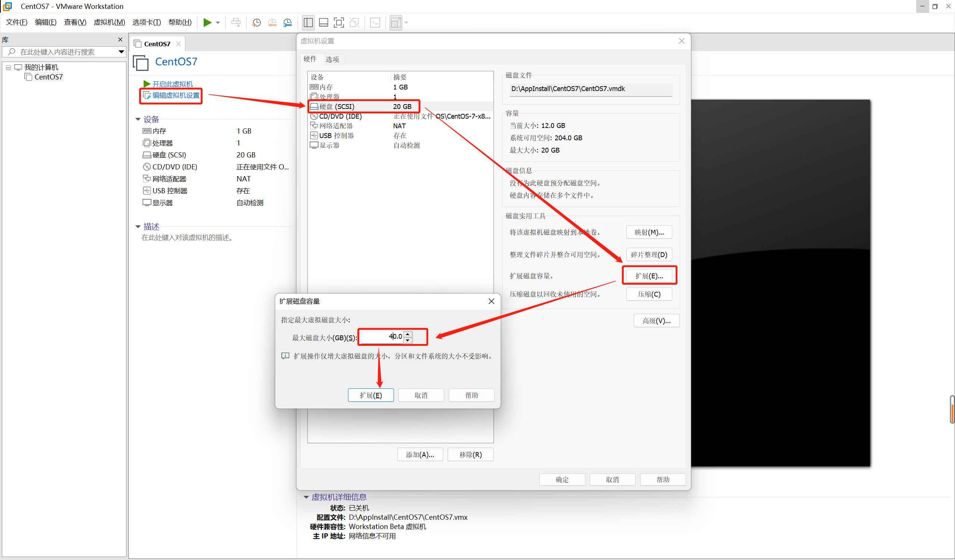The width and height of the screenshot is (955, 560).
Task: Open the 选项卡(T) menu
Action: click(x=147, y=22)
